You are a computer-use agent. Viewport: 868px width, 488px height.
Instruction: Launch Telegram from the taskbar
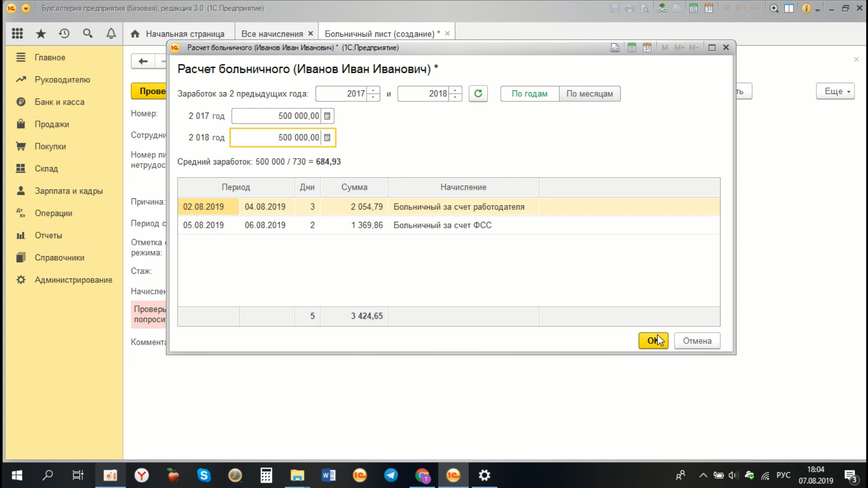391,475
